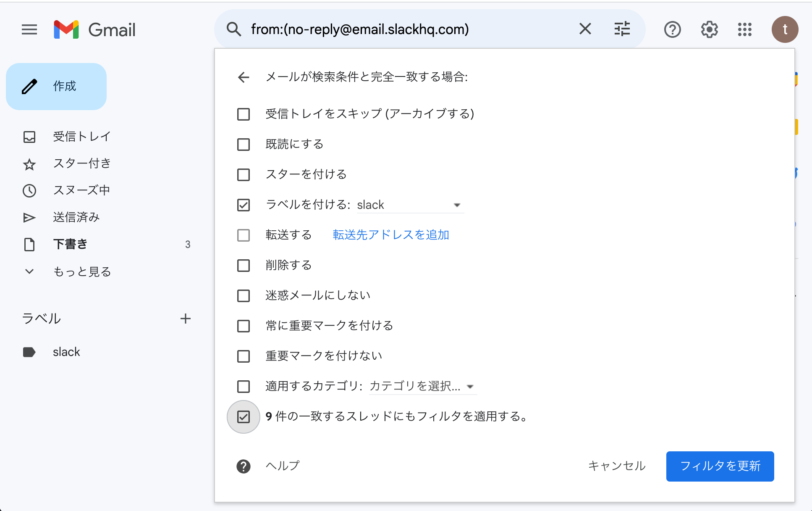Open the main menu hamburger icon
812x511 pixels.
click(29, 29)
